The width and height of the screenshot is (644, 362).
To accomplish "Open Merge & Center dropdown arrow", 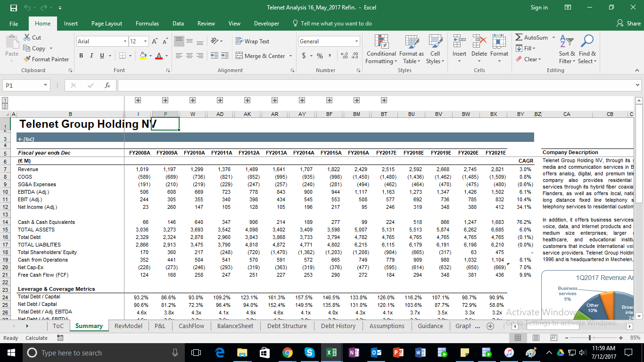I will pyautogui.click(x=291, y=56).
